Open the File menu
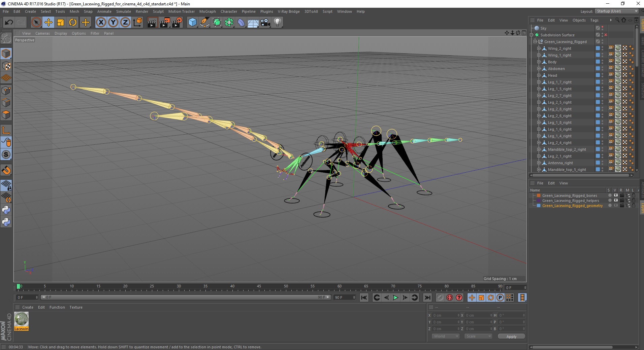 (6, 11)
